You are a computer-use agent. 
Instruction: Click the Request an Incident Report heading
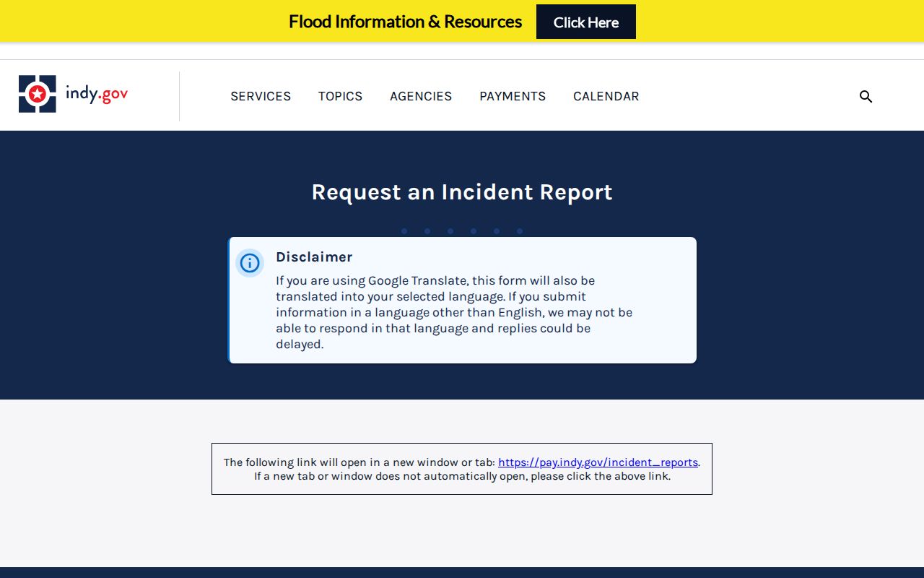point(462,192)
